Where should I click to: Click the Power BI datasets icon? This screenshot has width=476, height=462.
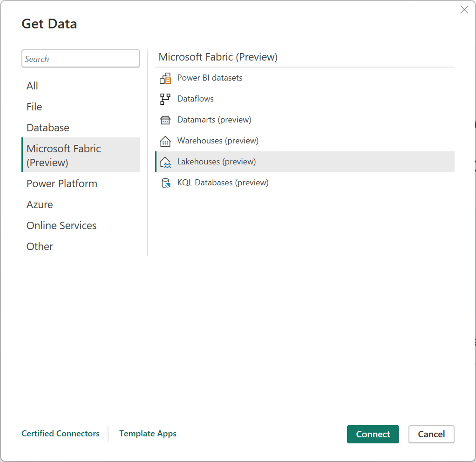(165, 78)
